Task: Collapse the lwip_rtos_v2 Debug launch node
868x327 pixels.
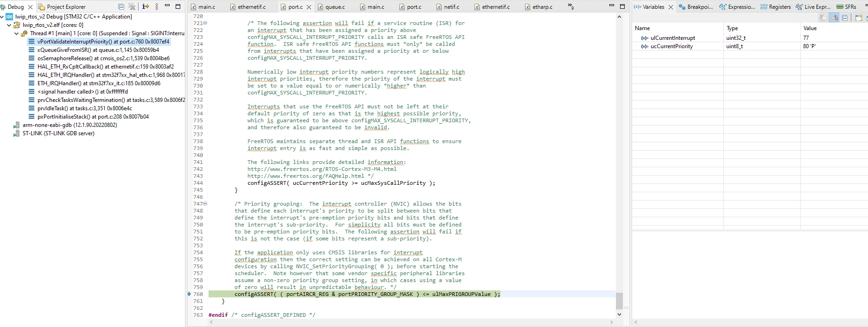Action: pyautogui.click(x=2, y=17)
